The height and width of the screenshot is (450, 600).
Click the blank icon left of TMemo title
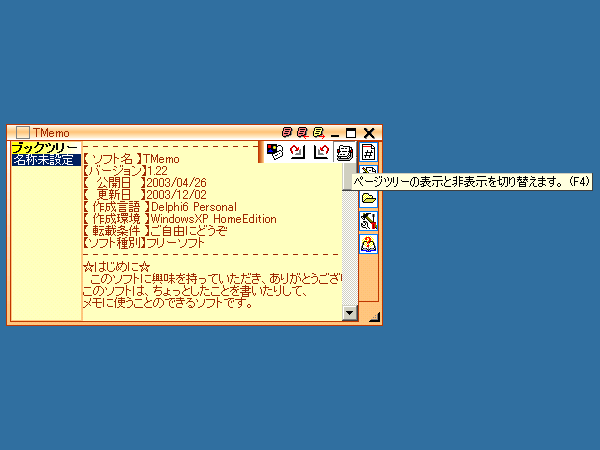tap(23, 133)
